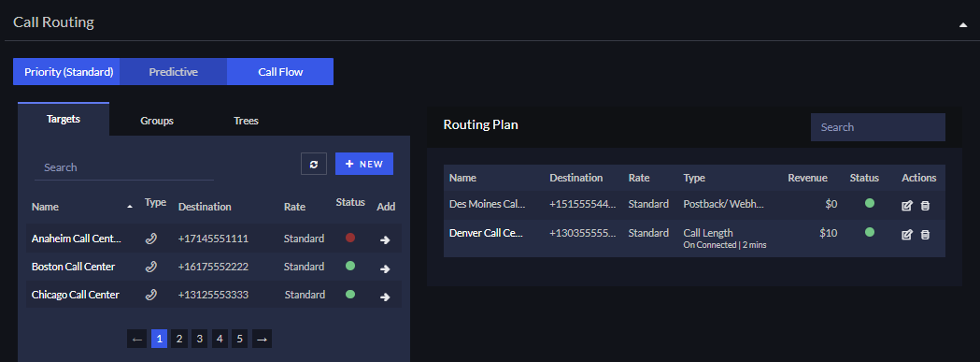980x362 pixels.
Task: Select the Denver routing plan name
Action: click(486, 233)
